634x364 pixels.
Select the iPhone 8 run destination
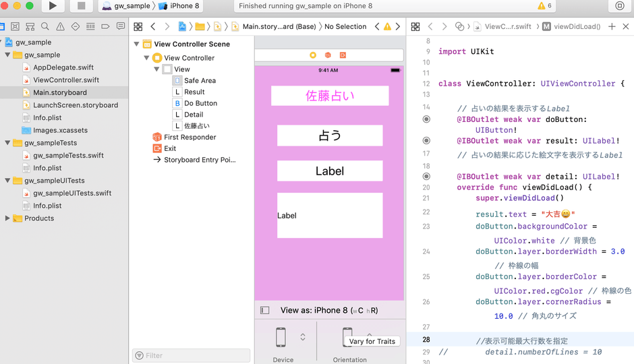click(x=185, y=6)
